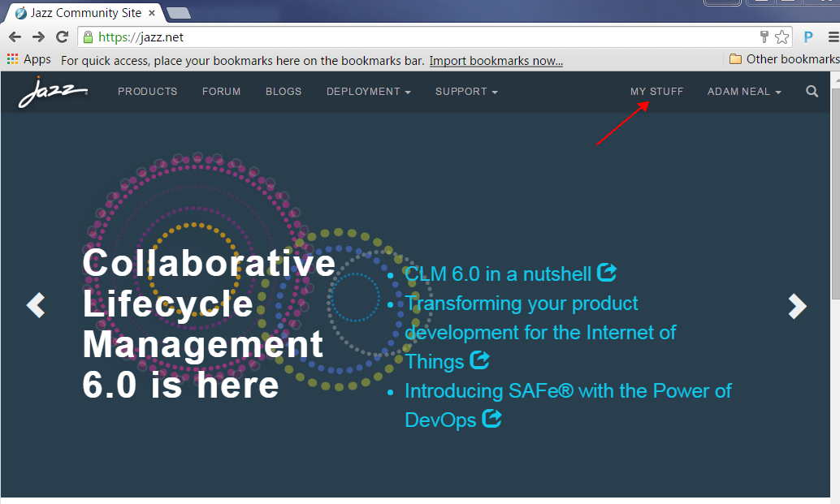Click the share icon after Things
Screen dimensions: 840x504
coord(479,360)
